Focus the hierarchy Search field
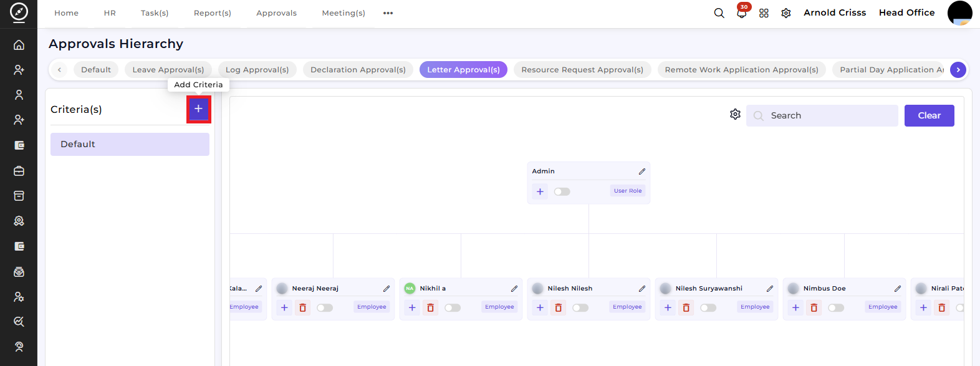 [822, 115]
